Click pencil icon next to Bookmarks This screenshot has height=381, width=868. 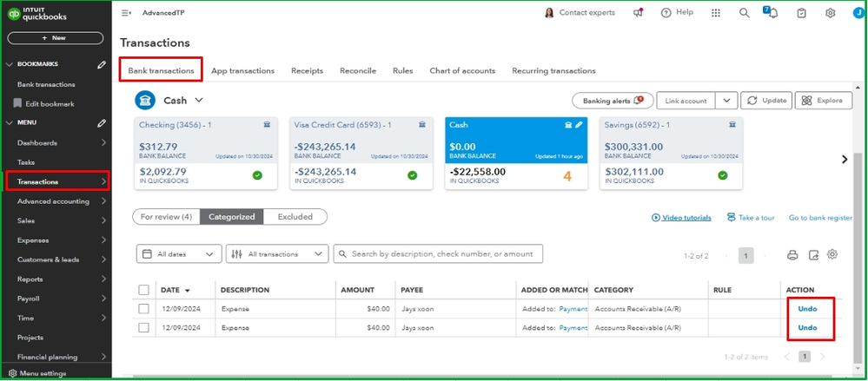point(102,65)
